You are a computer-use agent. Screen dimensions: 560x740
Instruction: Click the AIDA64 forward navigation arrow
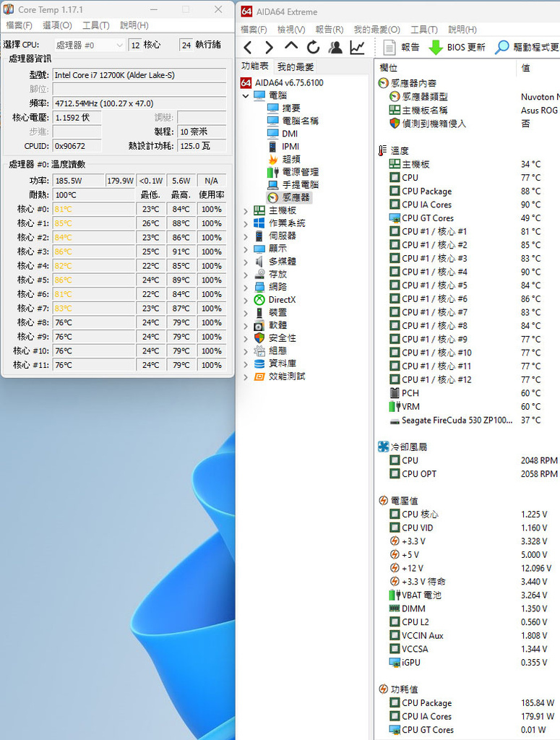point(269,47)
